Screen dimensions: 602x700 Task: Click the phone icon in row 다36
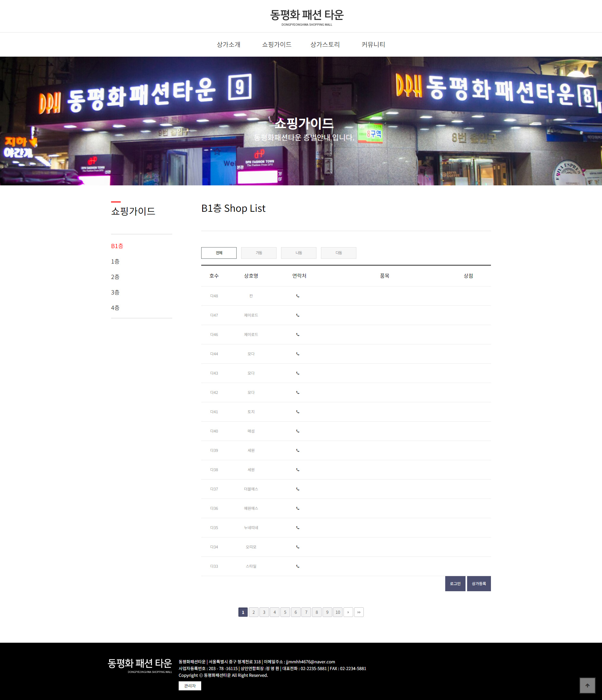pyautogui.click(x=298, y=508)
